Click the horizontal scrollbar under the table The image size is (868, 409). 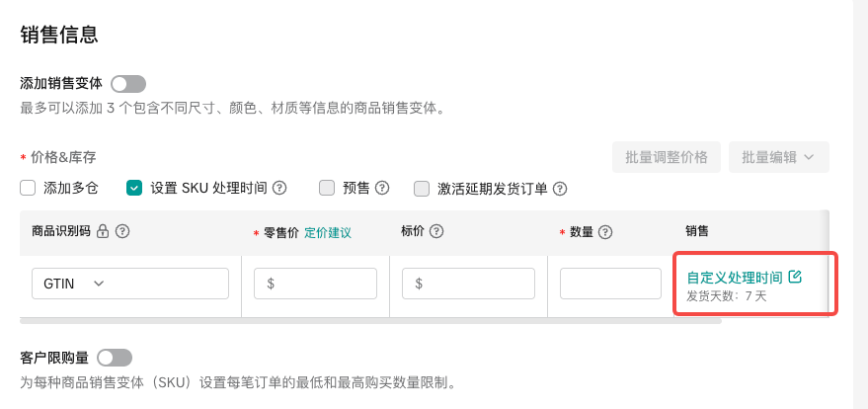[370, 320]
